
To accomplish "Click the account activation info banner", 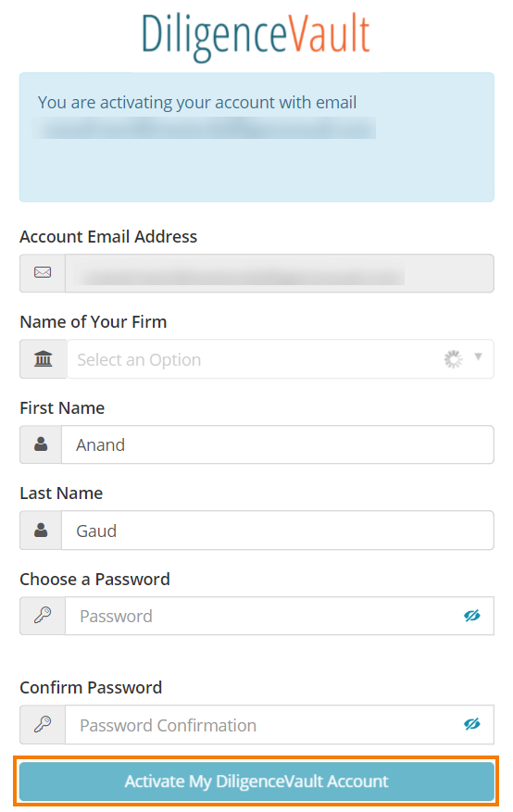I will click(x=256, y=137).
